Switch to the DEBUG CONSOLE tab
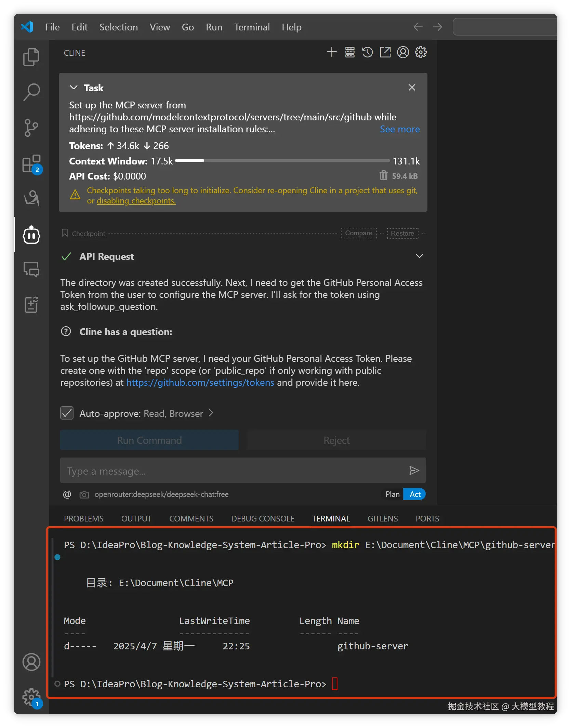The height and width of the screenshot is (728, 571). coord(263,519)
